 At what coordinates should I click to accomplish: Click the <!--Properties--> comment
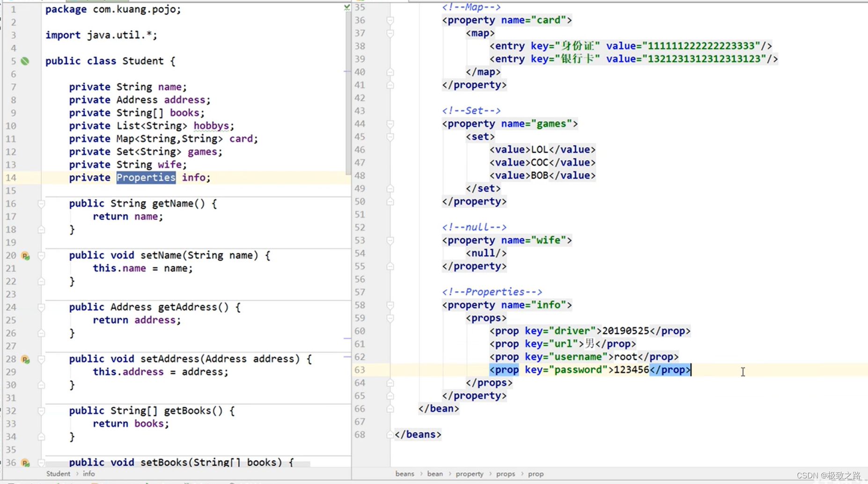click(x=492, y=292)
